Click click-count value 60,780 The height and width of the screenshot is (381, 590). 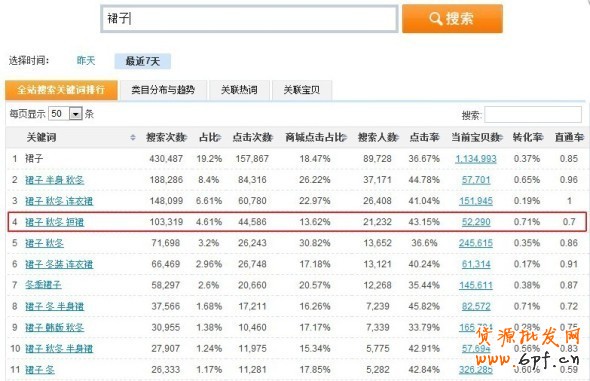click(252, 201)
